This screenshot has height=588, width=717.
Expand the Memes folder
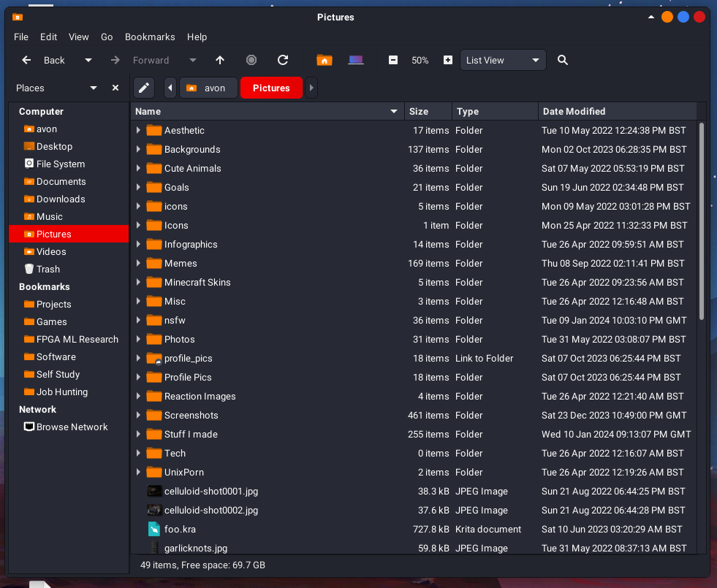138,264
